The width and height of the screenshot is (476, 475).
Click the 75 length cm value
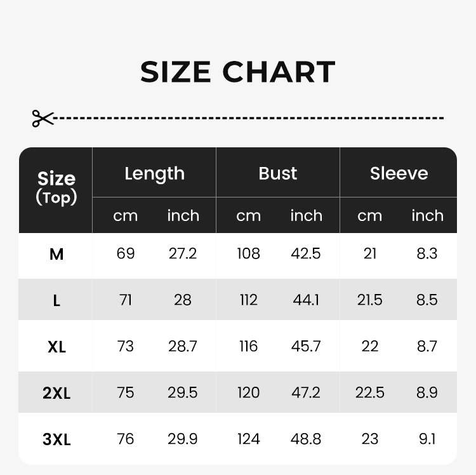coord(126,392)
